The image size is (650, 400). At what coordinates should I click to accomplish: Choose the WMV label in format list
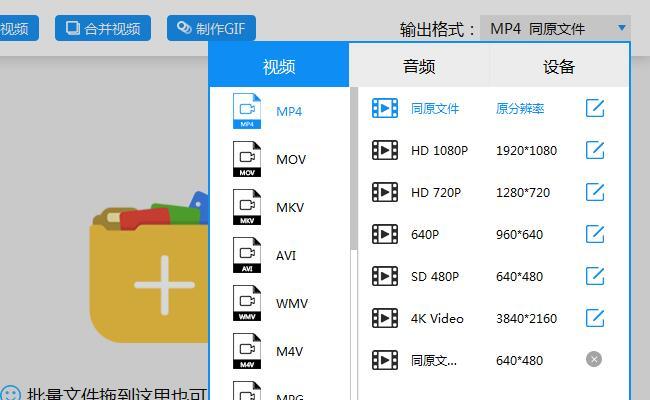[x=292, y=304]
